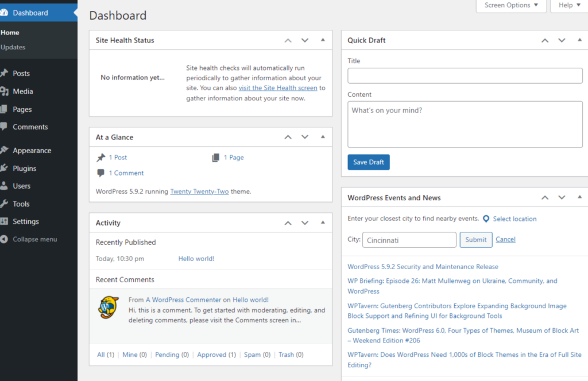Expand the Help dropdown tab

(569, 5)
